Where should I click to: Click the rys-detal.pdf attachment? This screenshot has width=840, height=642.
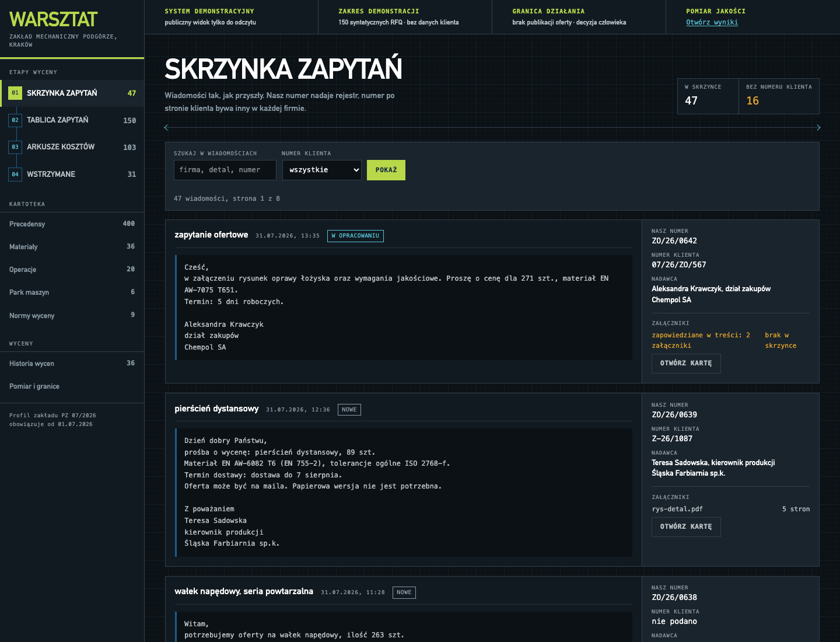(677, 509)
